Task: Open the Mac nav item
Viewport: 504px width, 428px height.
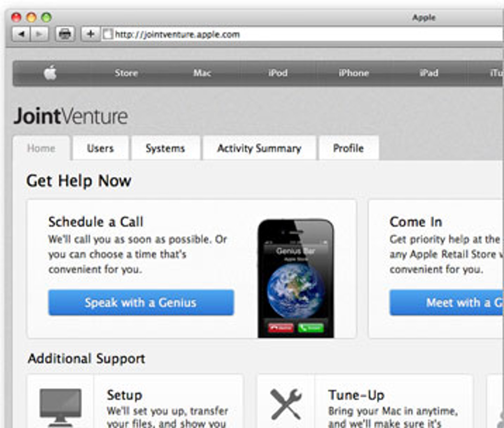Action: (202, 73)
